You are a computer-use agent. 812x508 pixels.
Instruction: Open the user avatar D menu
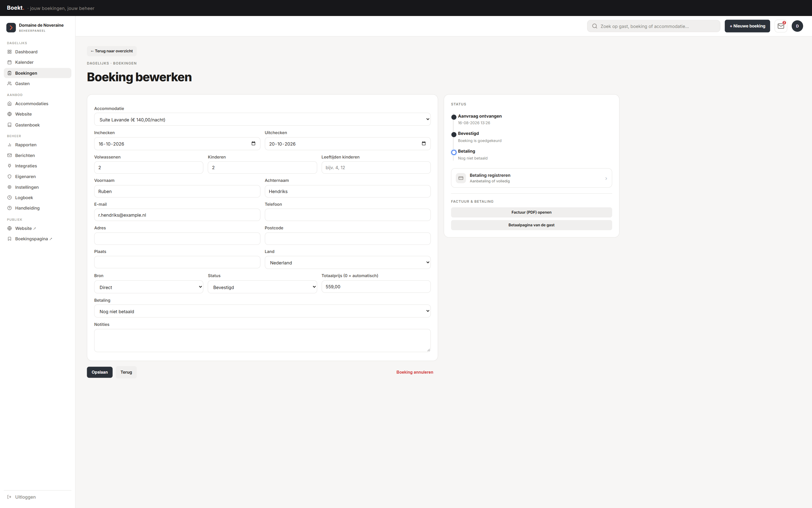click(797, 26)
